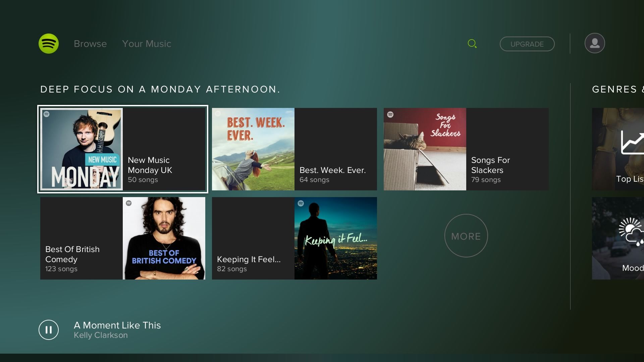This screenshot has height=362, width=644.
Task: Click Best Of British Comedy title text
Action: [x=72, y=254]
